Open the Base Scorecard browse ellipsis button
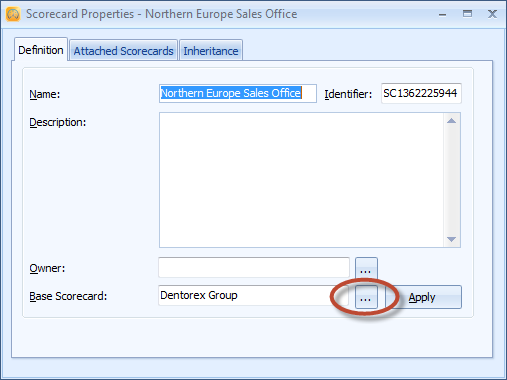This screenshot has height=380, width=507. (366, 297)
